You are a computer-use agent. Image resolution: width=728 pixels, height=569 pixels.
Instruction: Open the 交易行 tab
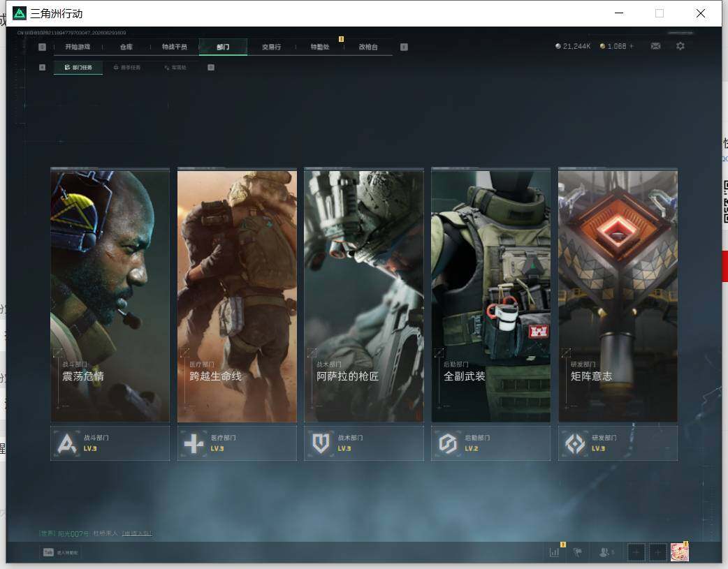click(x=271, y=47)
